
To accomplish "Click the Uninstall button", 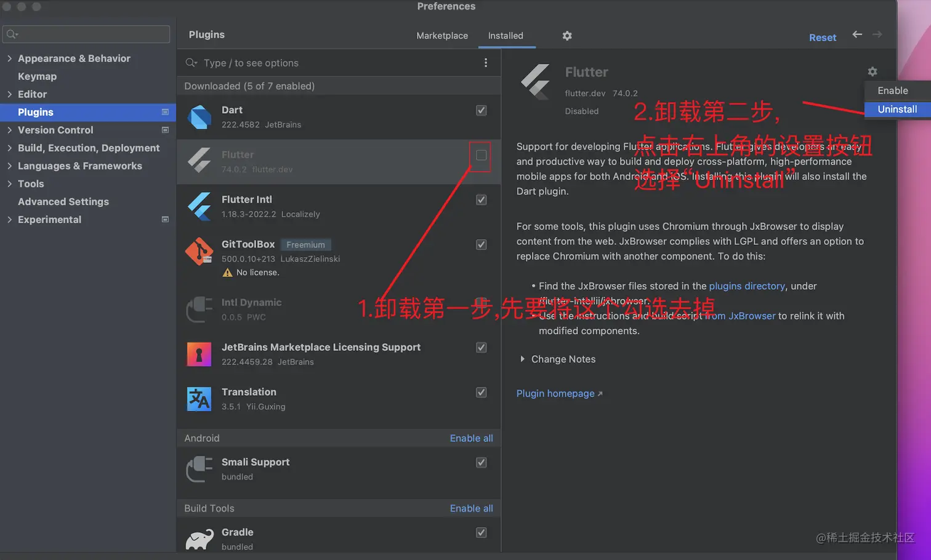I will click(x=897, y=109).
